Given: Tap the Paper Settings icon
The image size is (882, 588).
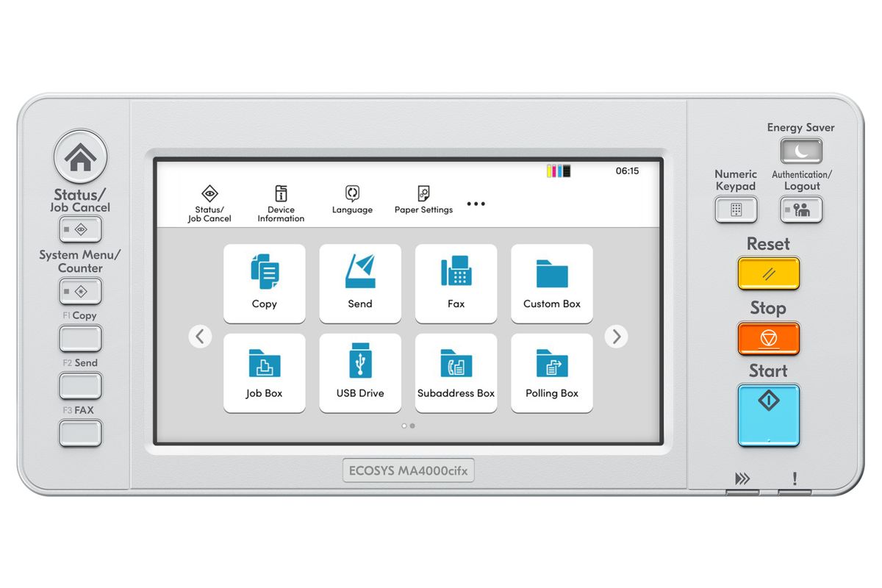Looking at the screenshot, I should pos(423,200).
